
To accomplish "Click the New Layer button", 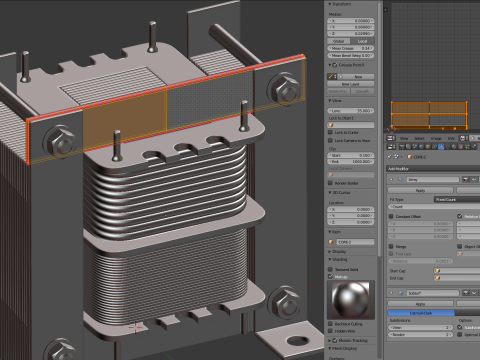I will (x=351, y=84).
